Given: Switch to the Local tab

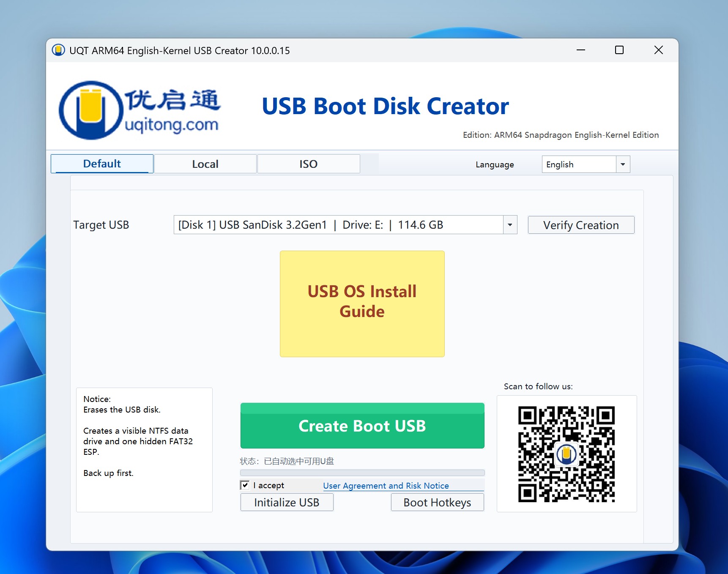Looking at the screenshot, I should (205, 164).
